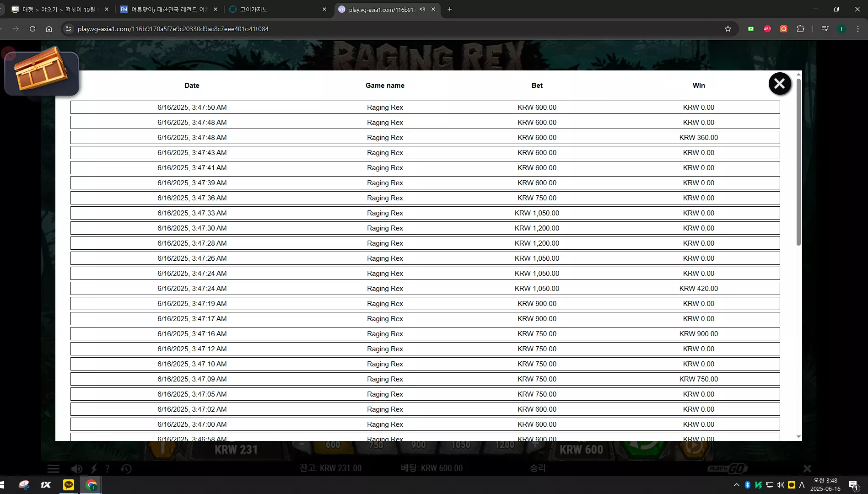Open the media control button

click(825, 29)
